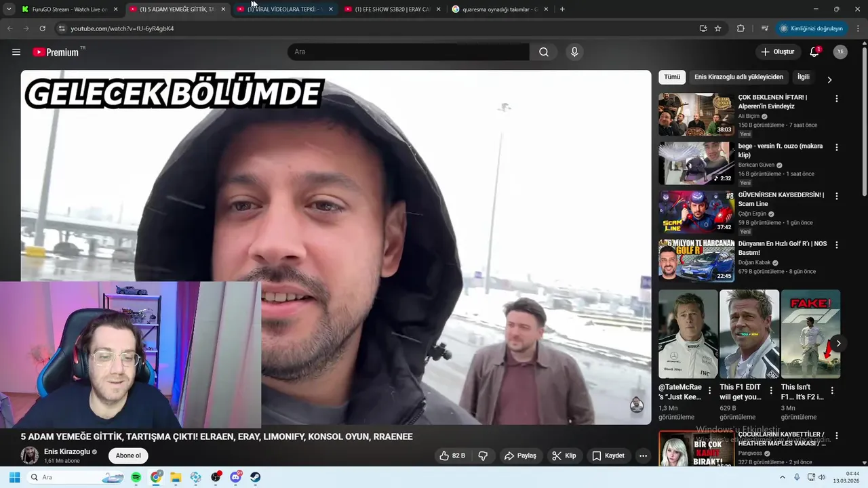
Task: Switch to the quaresma oynadığı takımlar tab
Action: coord(500,9)
